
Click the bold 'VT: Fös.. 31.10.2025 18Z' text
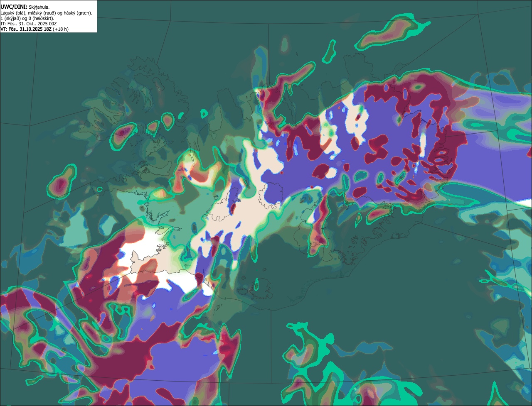point(26,29)
